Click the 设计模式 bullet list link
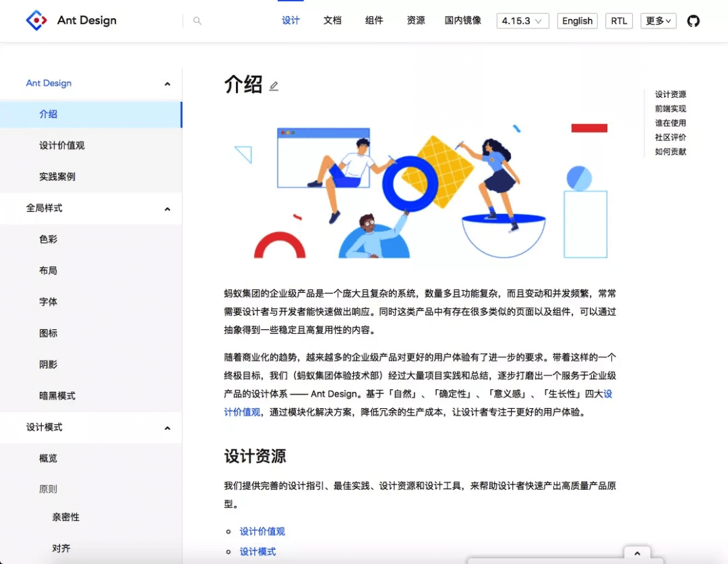Image resolution: width=728 pixels, height=564 pixels. click(257, 552)
